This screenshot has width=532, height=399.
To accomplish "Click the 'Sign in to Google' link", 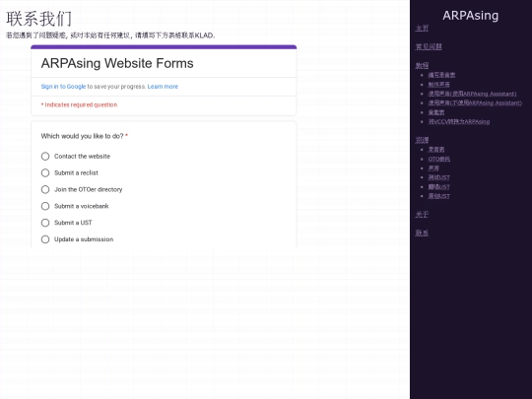I will click(63, 87).
